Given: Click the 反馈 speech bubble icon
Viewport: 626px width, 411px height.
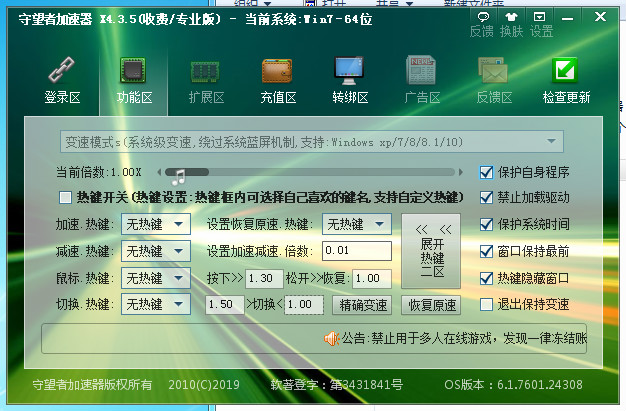Looking at the screenshot, I should point(483,17).
